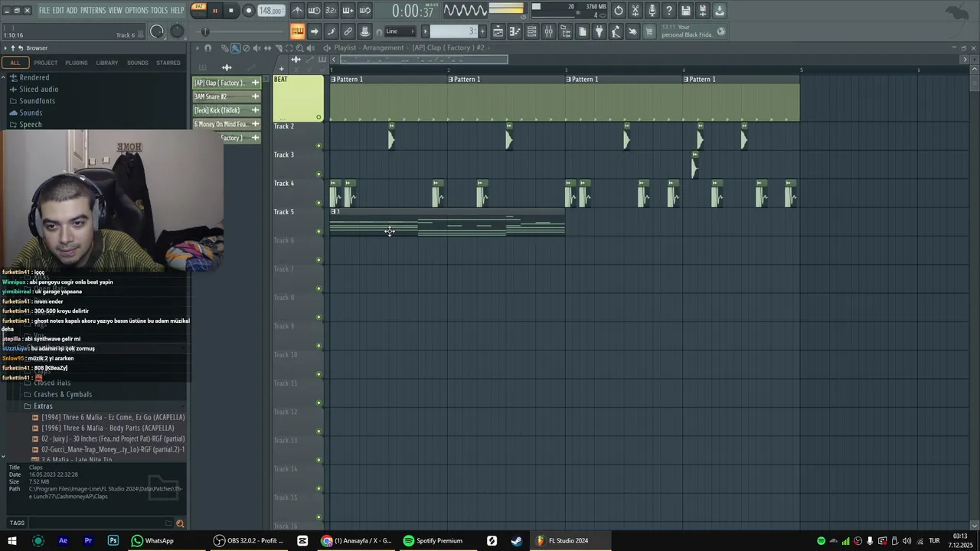The width and height of the screenshot is (980, 551).
Task: Toggle PAT/SONG mode switch
Action: pyautogui.click(x=199, y=11)
